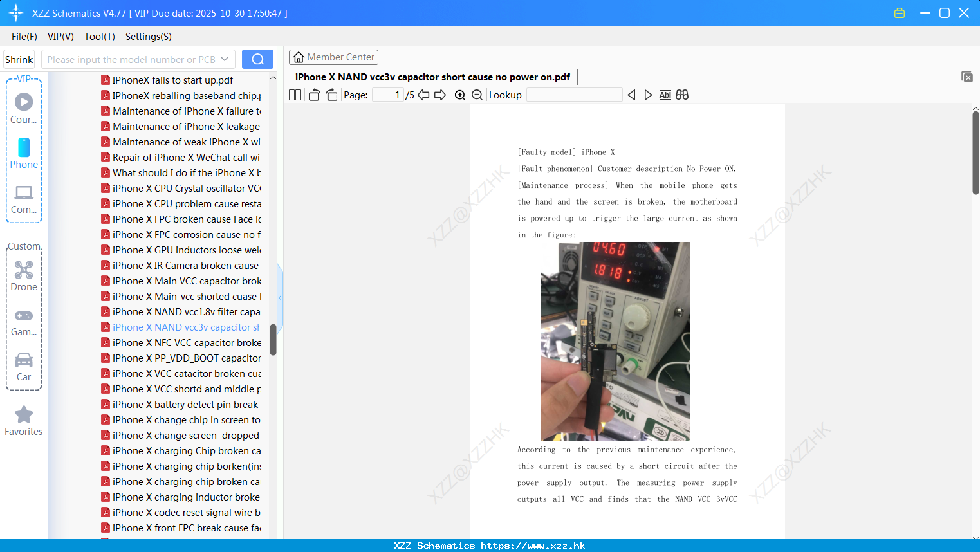
Task: Open the VIP(V) menu
Action: [x=60, y=37]
